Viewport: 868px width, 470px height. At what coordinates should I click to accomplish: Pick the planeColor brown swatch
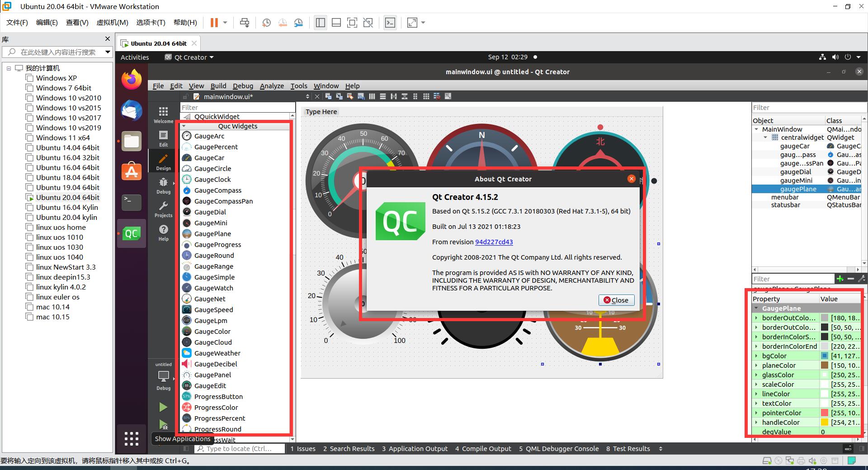(825, 366)
